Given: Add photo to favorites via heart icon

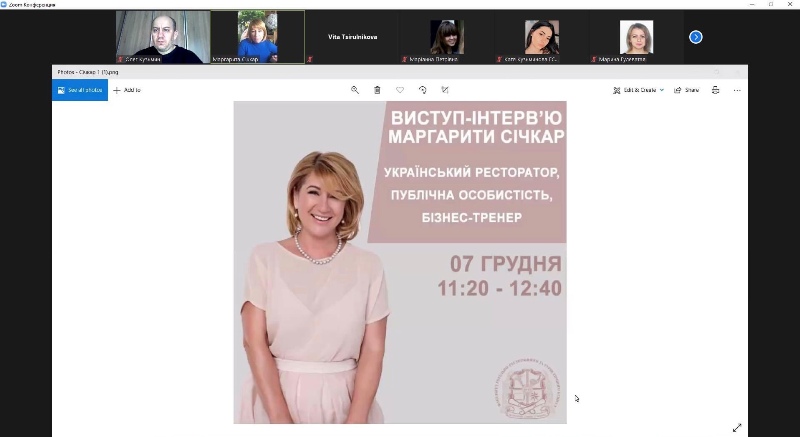Looking at the screenshot, I should click(x=400, y=90).
